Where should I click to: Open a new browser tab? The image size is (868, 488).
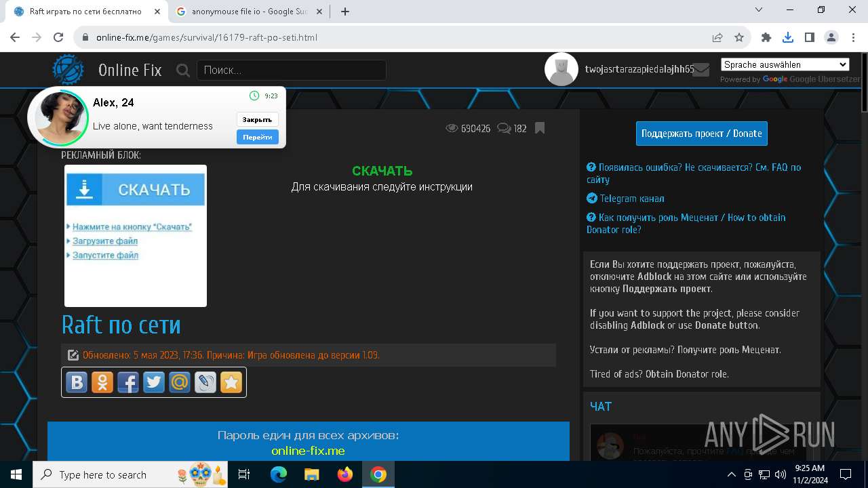click(345, 12)
